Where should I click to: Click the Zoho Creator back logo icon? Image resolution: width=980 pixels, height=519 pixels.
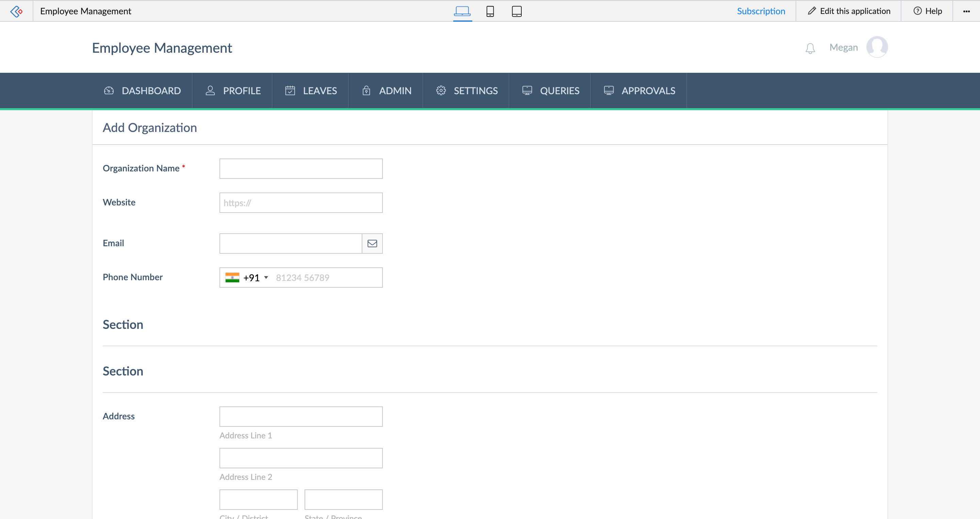point(16,11)
